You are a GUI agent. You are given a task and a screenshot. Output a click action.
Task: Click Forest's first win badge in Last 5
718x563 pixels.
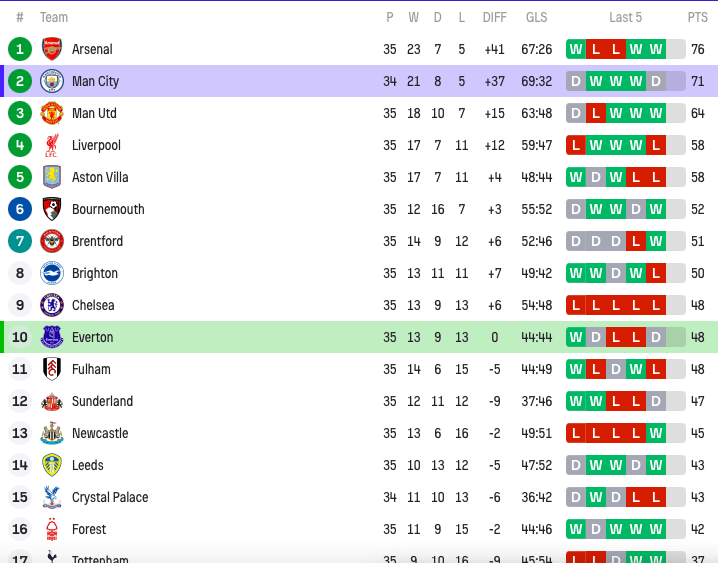(576, 530)
